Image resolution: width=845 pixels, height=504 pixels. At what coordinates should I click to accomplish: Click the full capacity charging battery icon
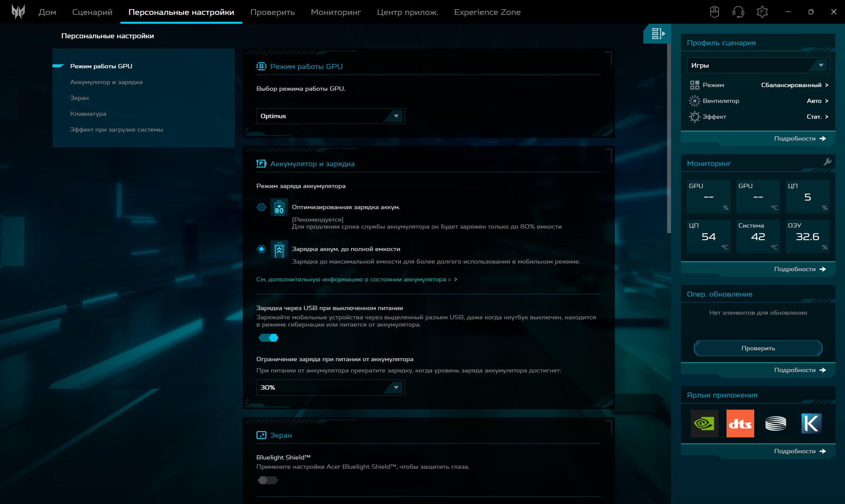[x=279, y=249]
